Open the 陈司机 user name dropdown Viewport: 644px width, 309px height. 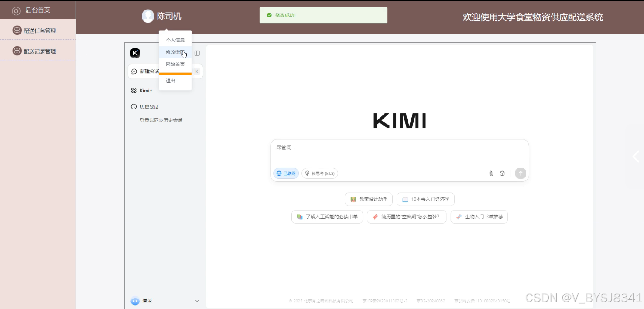click(169, 16)
